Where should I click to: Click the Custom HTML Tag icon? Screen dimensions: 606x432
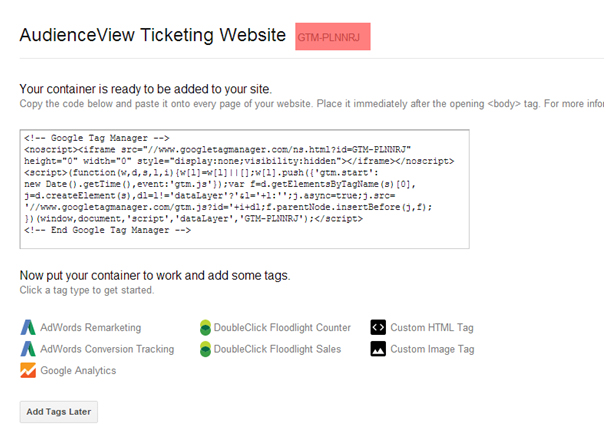(378, 327)
